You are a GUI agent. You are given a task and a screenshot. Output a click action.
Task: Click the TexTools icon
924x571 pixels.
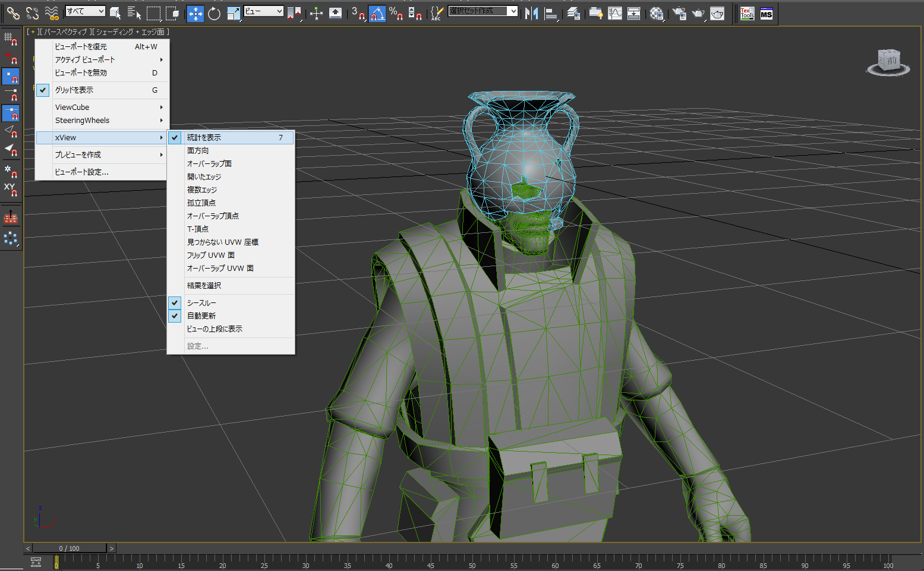point(748,14)
